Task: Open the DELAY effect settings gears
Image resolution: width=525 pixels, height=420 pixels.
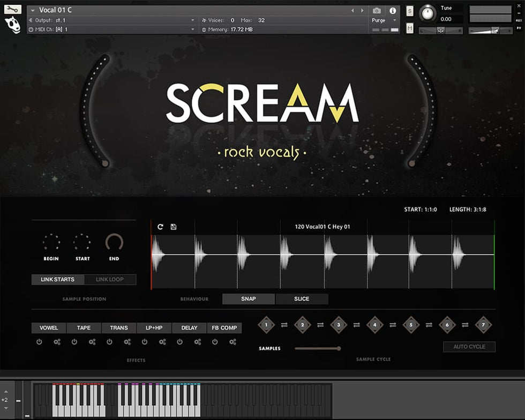Action: tap(198, 342)
